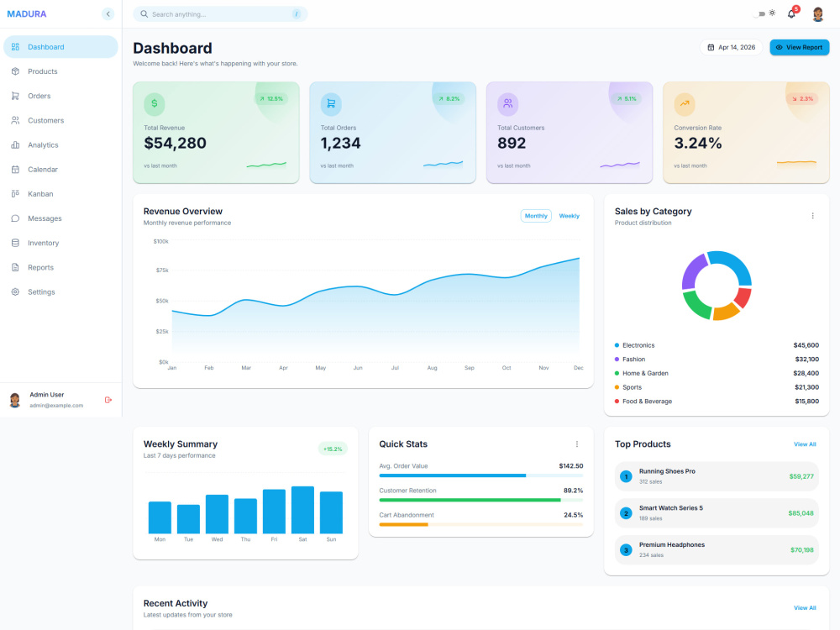This screenshot has height=630, width=840.
Task: Focus the Search anything field
Action: point(220,14)
